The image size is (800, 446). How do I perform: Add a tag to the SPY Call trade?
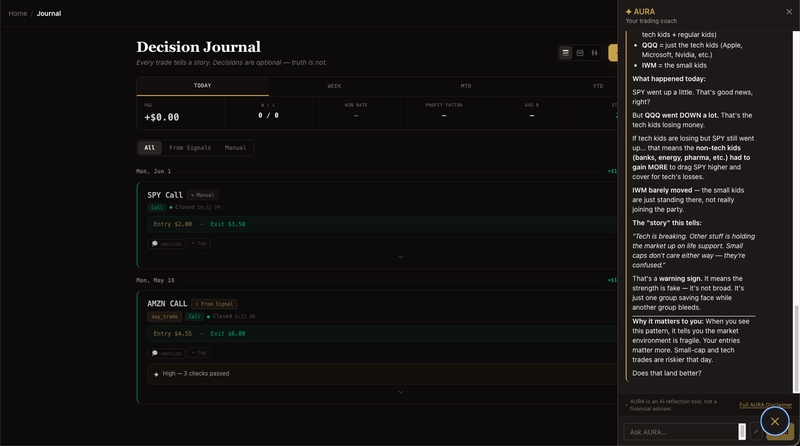pos(199,243)
